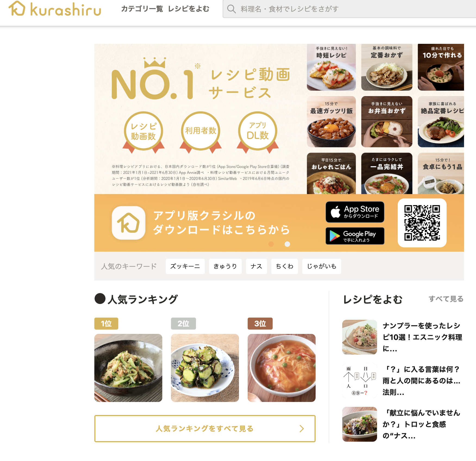Open the 1位 ranked recipe thumbnail
This screenshot has width=476, height=461.
128,368
